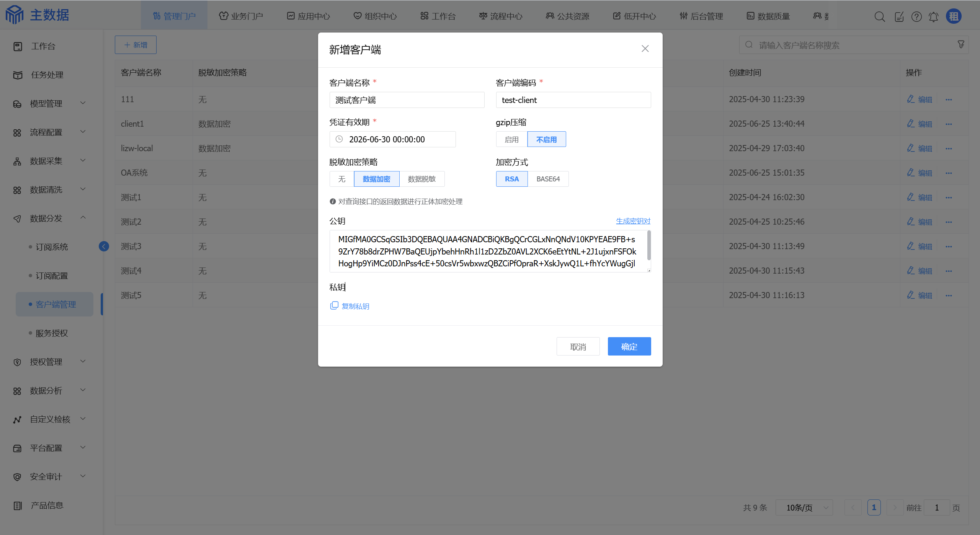
Task: Confirm with the 确定 button
Action: click(x=629, y=347)
